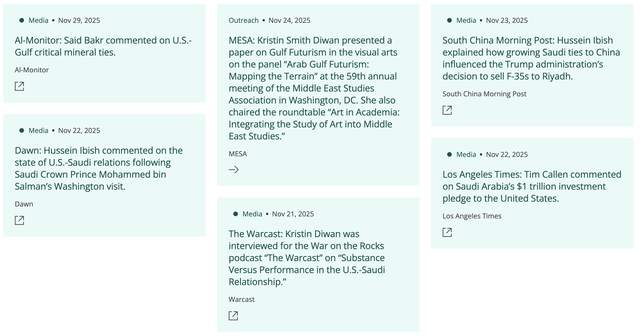
Task: Open the MESA Kristin Smith Diwan headline
Action: point(314,88)
